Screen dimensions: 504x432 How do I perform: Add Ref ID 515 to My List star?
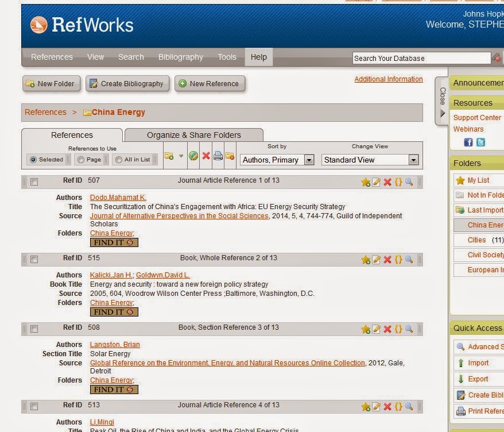(366, 260)
